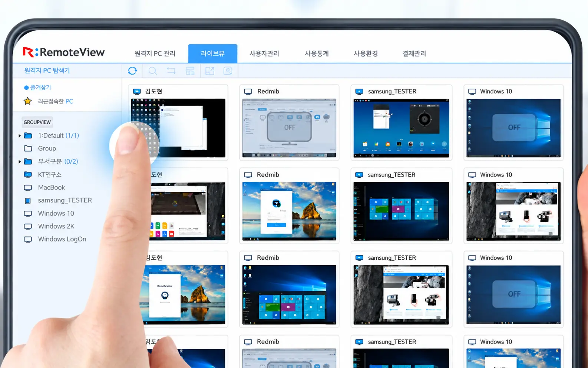Click the RemoteView logo

(x=64, y=52)
